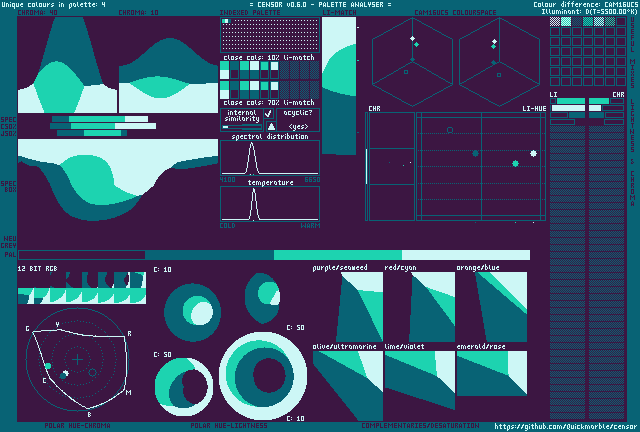Click the emerald/rose complementary chart
The width and height of the screenshot is (640, 432).
[492, 373]
